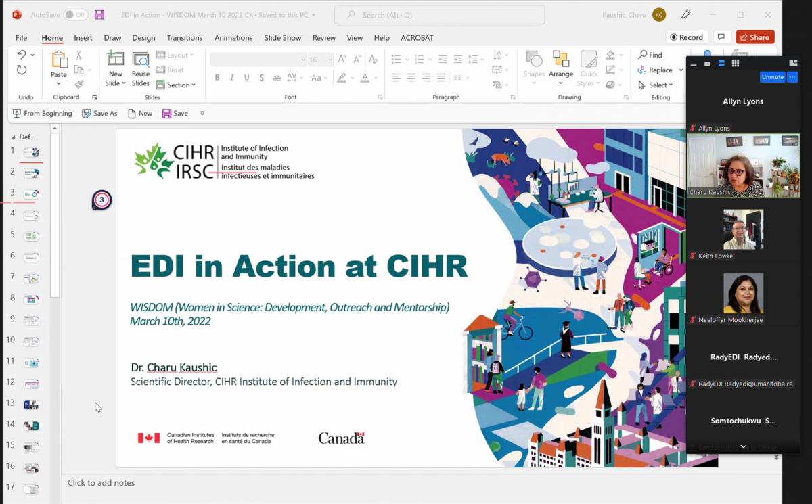Switch to the Slide Show tab
This screenshot has width=812, height=504.
[x=282, y=38]
